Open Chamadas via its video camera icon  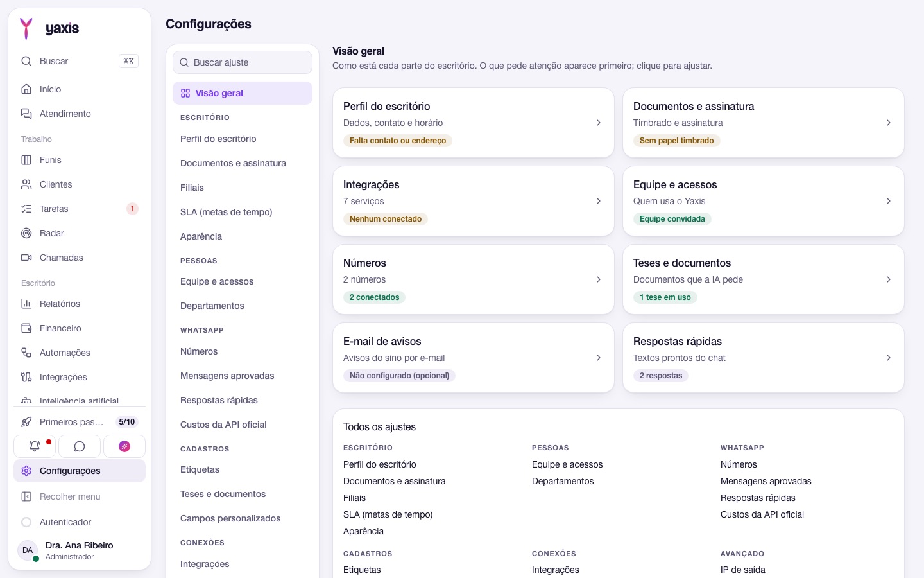tap(26, 258)
